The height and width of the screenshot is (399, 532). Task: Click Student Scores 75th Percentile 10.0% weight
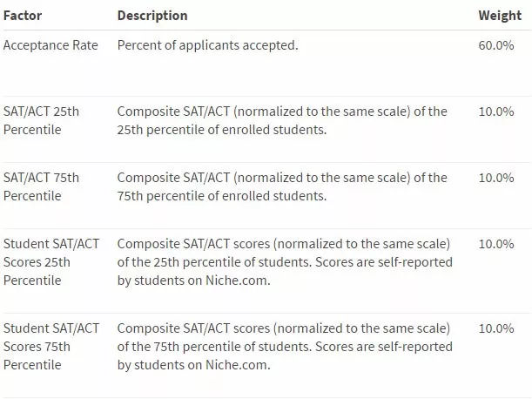[x=496, y=328]
